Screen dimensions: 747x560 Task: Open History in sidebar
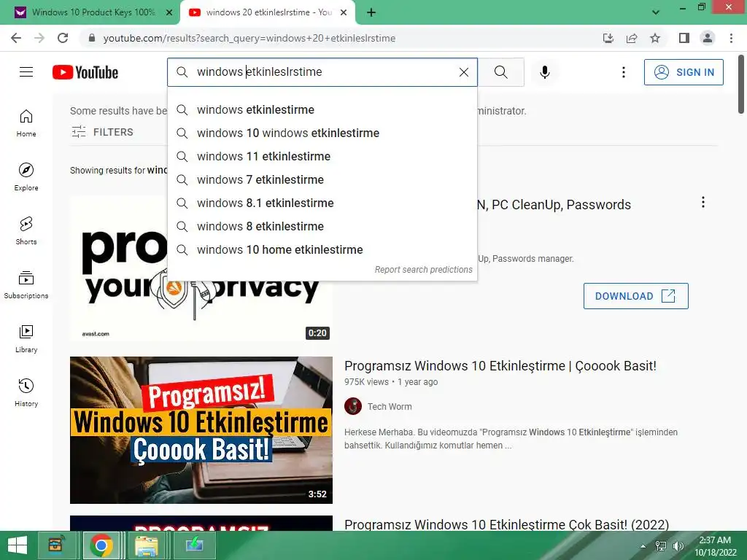[26, 392]
